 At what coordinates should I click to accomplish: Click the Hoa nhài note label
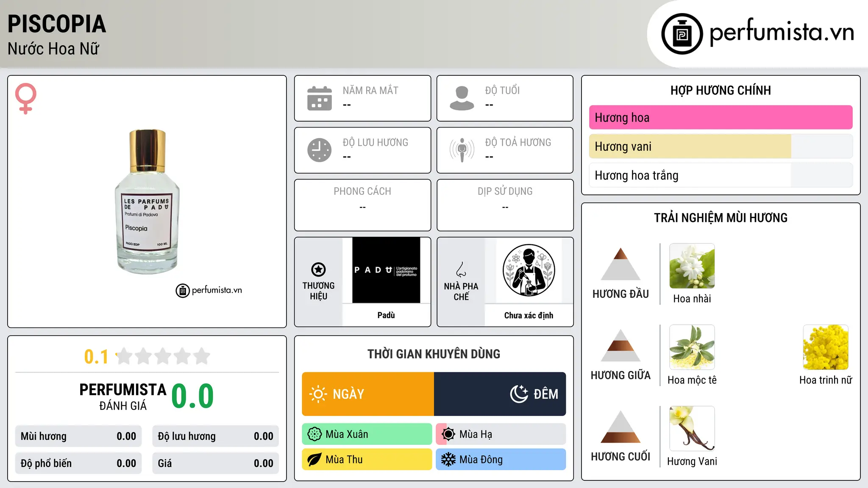pos(692,299)
